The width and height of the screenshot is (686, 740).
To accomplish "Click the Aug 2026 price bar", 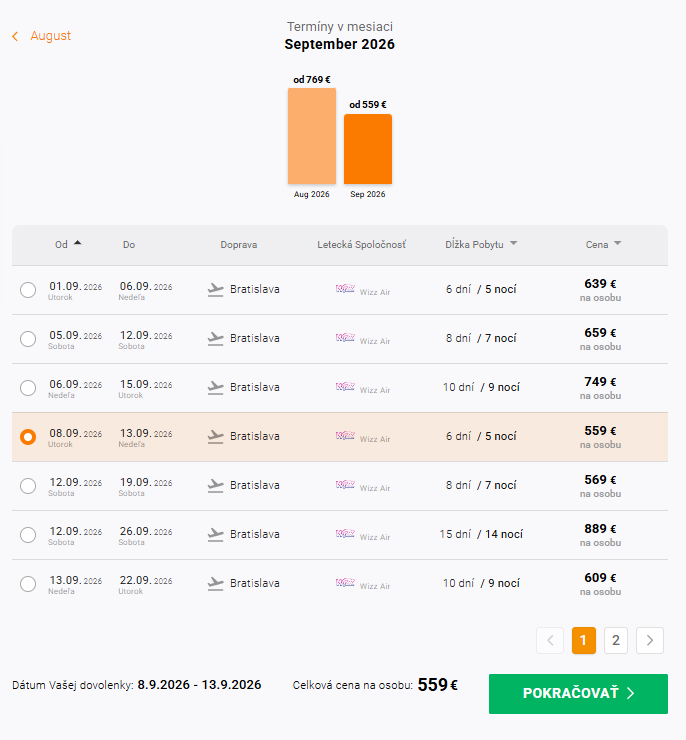I will [312, 136].
